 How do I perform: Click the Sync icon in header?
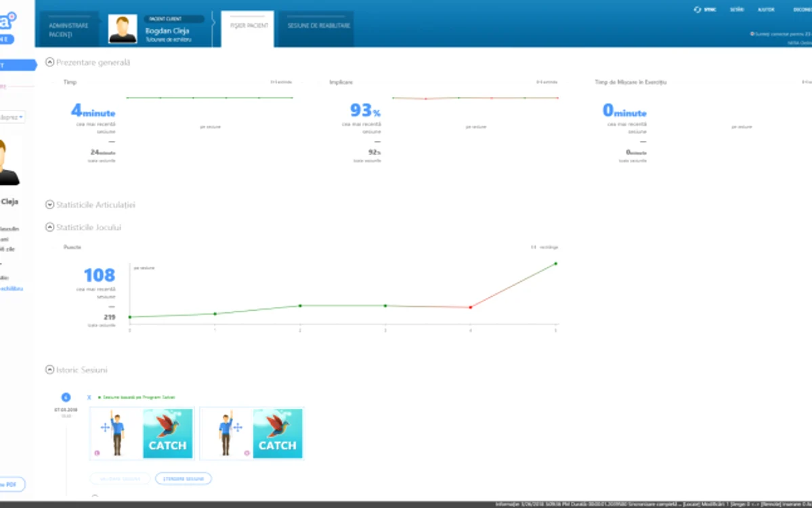(x=698, y=9)
